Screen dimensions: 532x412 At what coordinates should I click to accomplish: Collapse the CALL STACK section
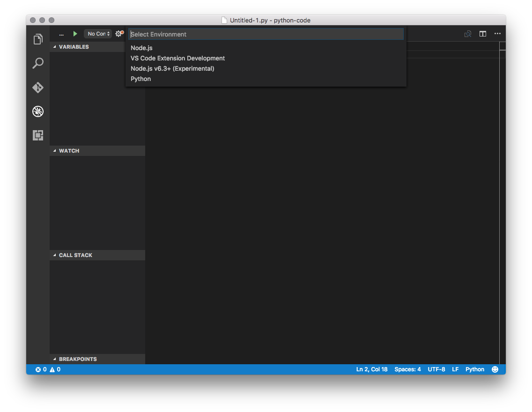coord(97,255)
